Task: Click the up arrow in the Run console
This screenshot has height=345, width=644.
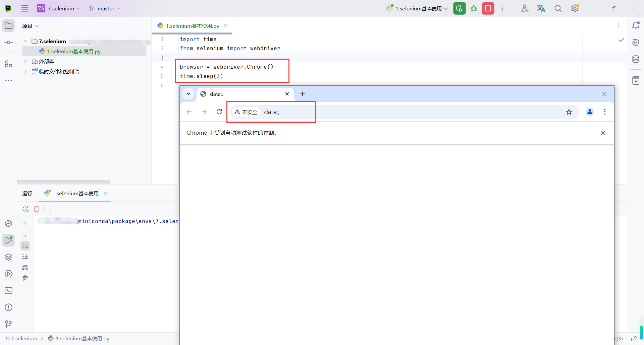Action: (x=25, y=224)
